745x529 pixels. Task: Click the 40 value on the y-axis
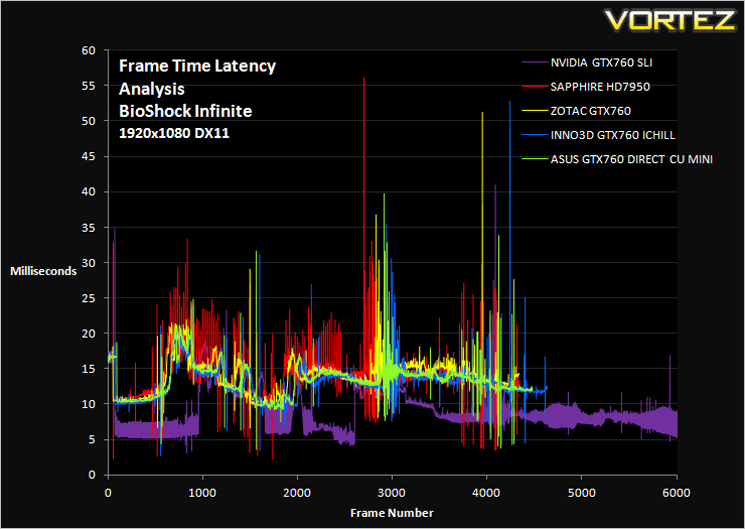click(89, 192)
